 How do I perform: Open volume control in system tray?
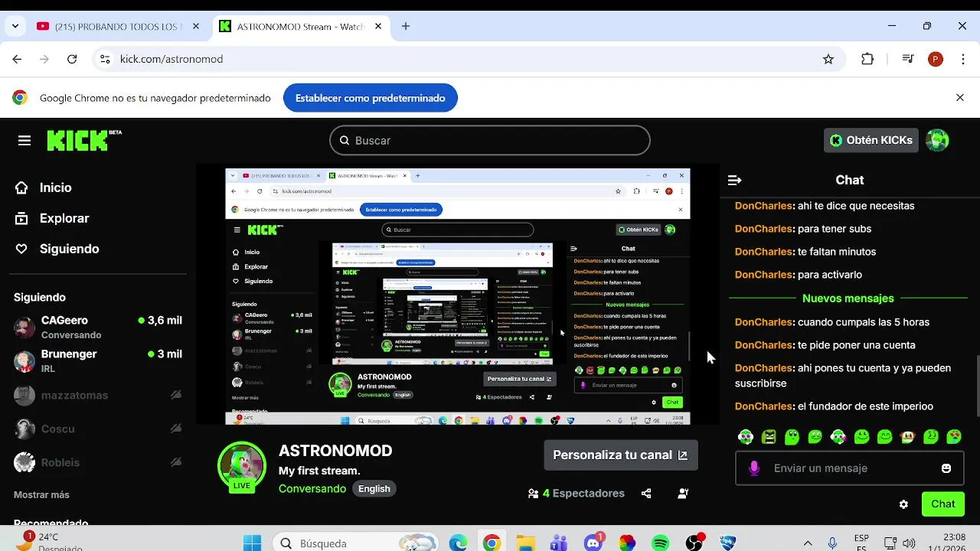click(x=910, y=543)
